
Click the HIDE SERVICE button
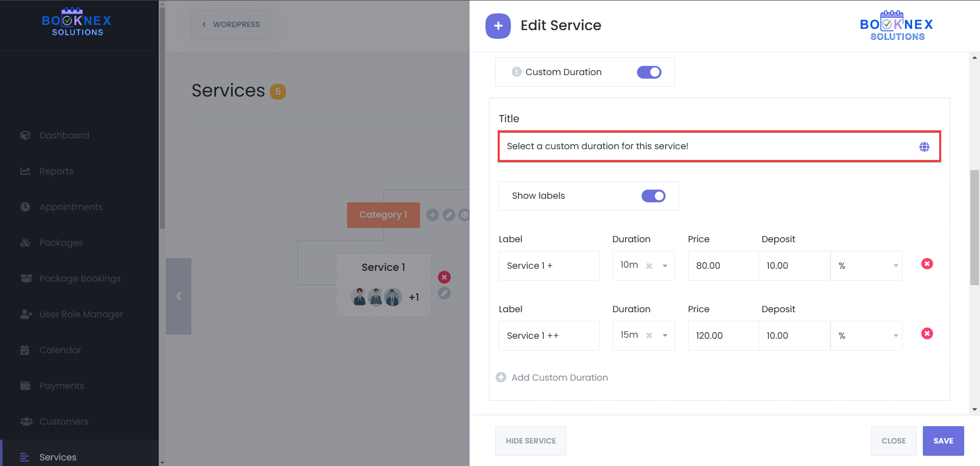(x=530, y=440)
